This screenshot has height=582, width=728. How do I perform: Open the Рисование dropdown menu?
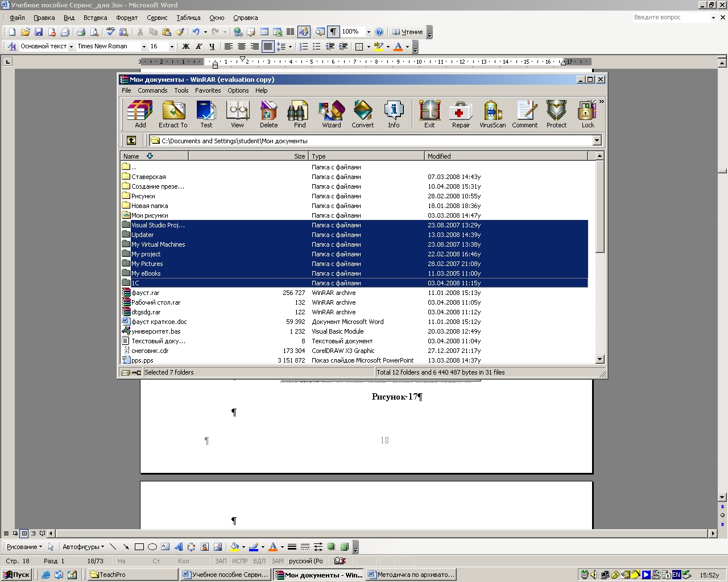(24, 547)
